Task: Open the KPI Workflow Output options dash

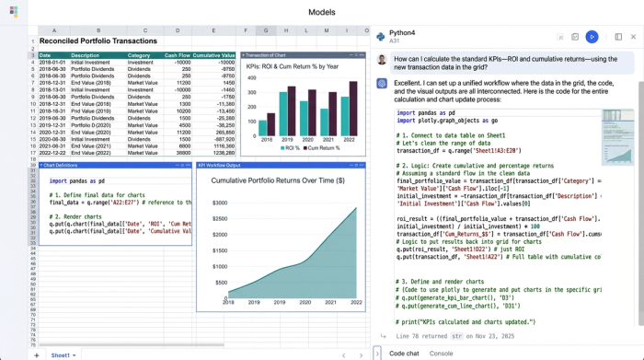Action: tap(362, 165)
